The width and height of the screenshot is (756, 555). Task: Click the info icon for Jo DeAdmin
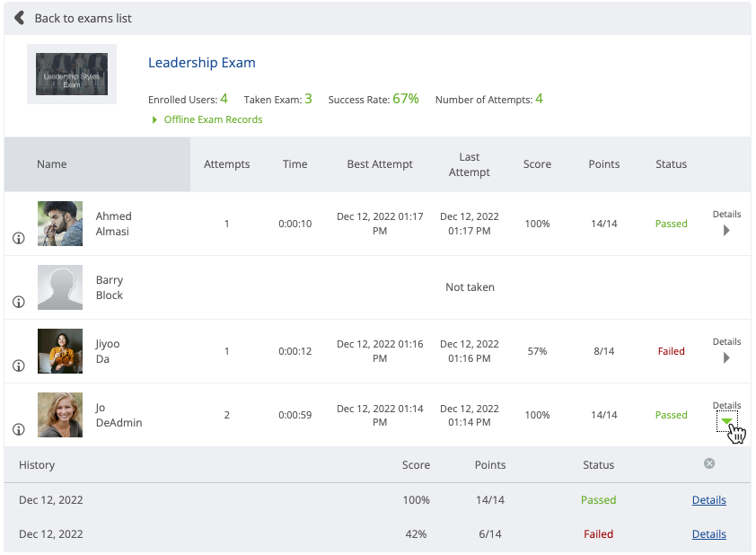coord(18,429)
